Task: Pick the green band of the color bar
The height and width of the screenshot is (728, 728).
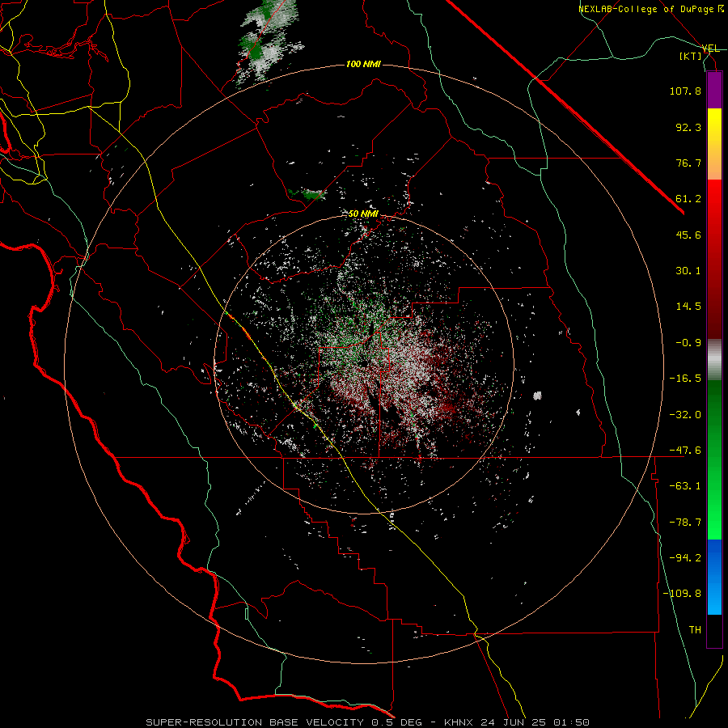Action: (x=714, y=459)
